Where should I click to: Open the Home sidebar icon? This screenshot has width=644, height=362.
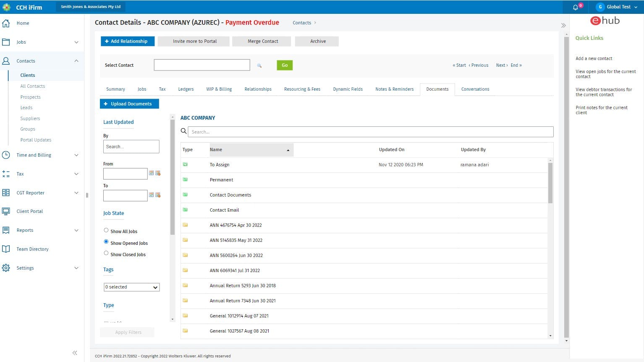tap(6, 23)
